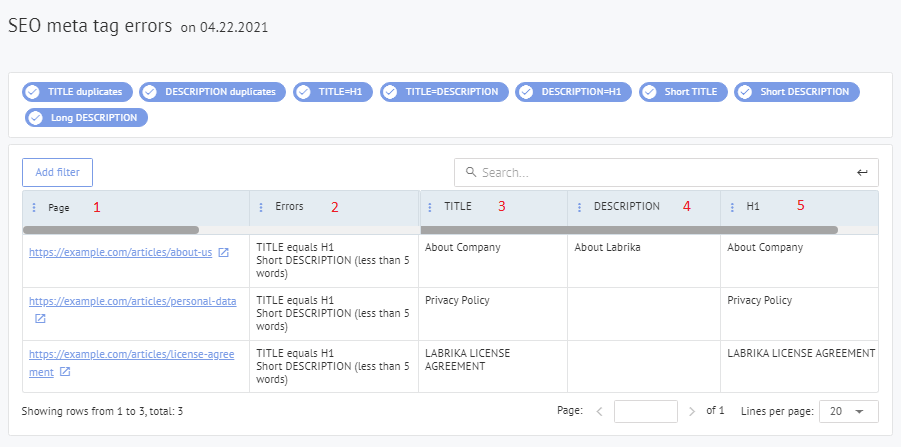This screenshot has height=447, width=901.
Task: Open TITLE column options menu dots
Action: point(431,207)
